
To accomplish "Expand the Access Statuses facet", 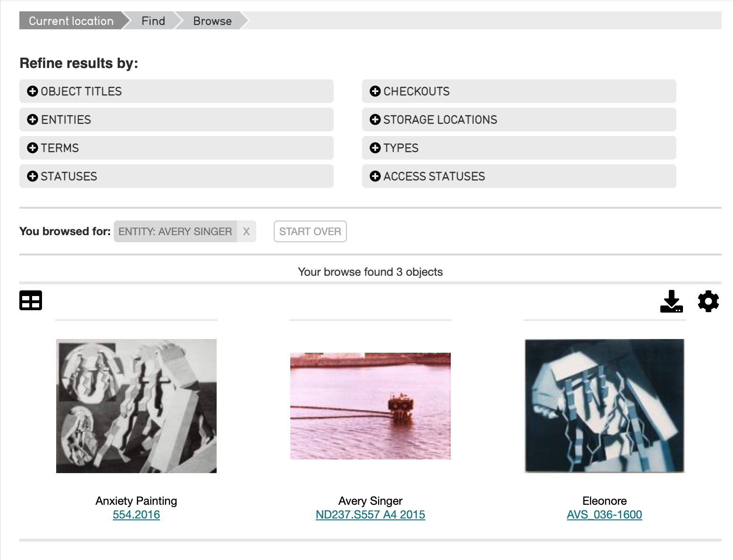I will click(434, 176).
